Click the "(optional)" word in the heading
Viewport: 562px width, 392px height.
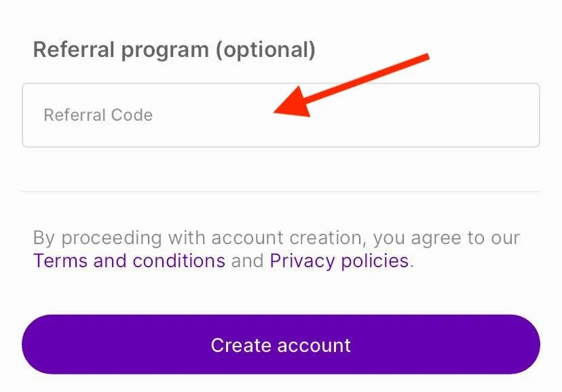pyautogui.click(x=266, y=50)
